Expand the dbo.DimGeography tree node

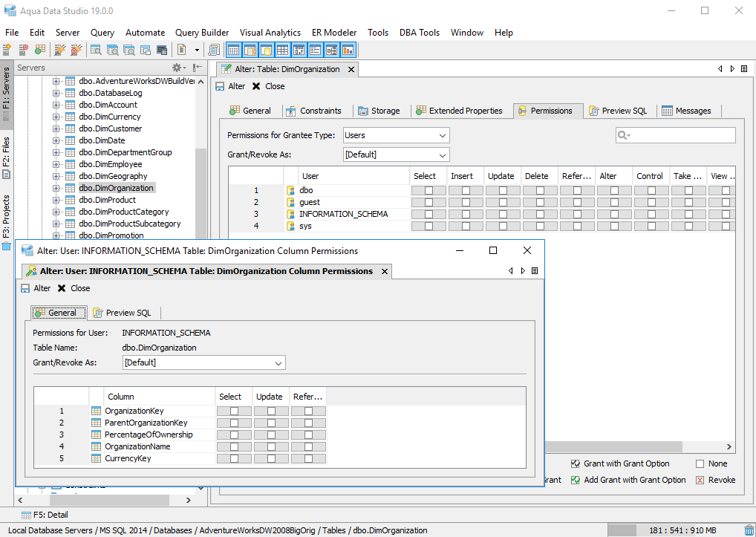tap(56, 177)
